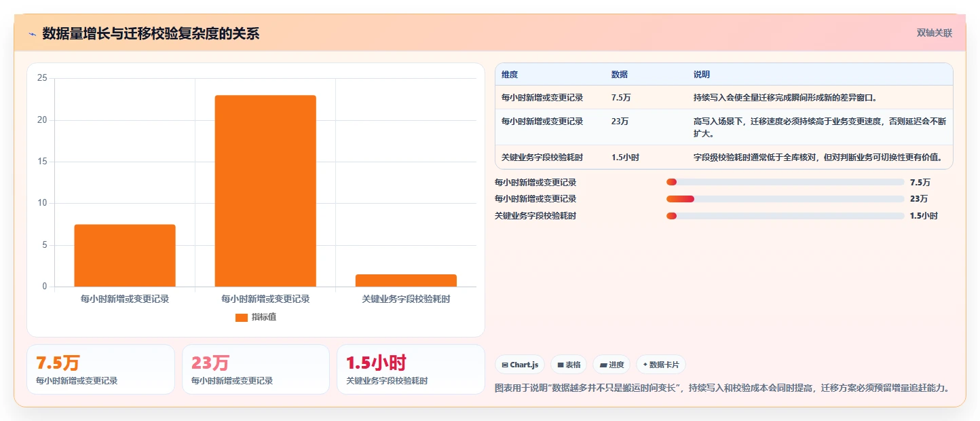This screenshot has width=980, height=421.
Task: Click the 关键业务字段校验耗时 progress bar label
Action: [x=535, y=216]
